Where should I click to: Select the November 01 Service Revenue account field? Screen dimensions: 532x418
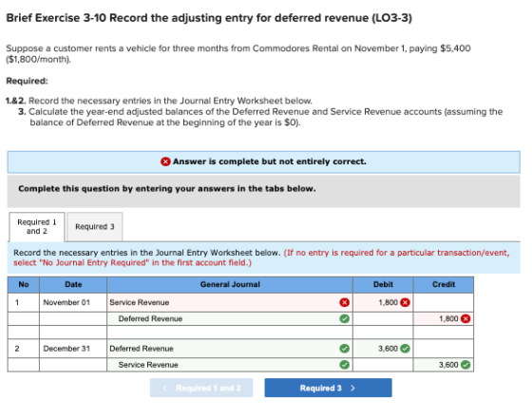[x=230, y=302]
